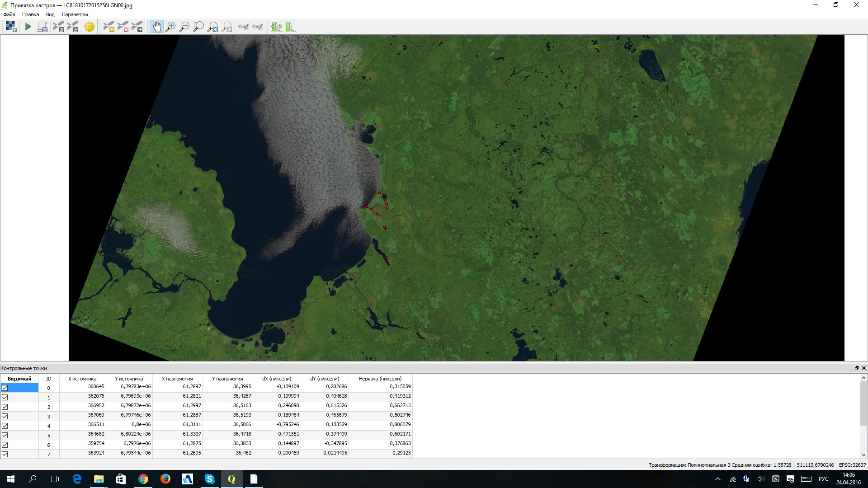Activate the Pan hand tool
The height and width of the screenshot is (488, 868).
point(156,27)
